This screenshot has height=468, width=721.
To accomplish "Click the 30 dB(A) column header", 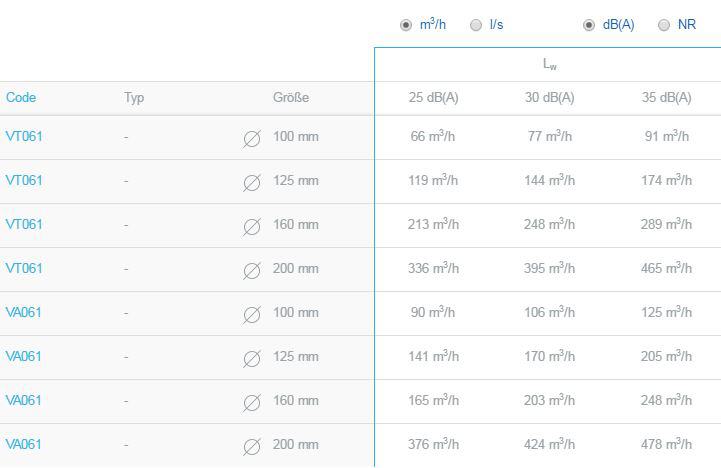I will pyautogui.click(x=549, y=97).
